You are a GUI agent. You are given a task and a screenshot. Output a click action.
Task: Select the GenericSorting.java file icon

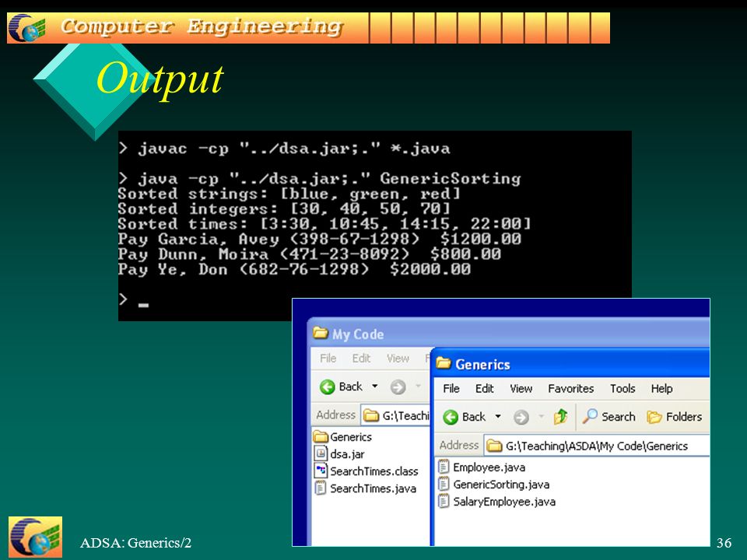[x=444, y=484]
